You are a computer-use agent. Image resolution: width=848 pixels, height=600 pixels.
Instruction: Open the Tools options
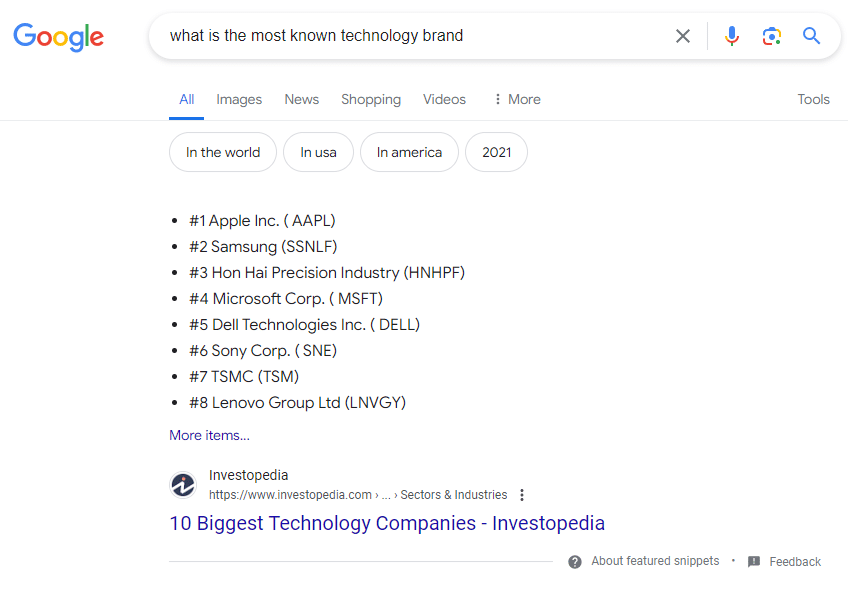click(813, 99)
